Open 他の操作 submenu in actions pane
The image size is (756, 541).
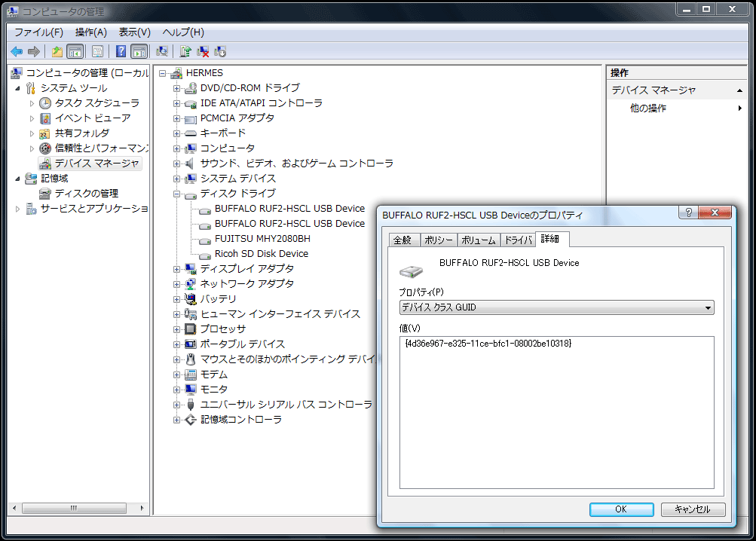677,109
